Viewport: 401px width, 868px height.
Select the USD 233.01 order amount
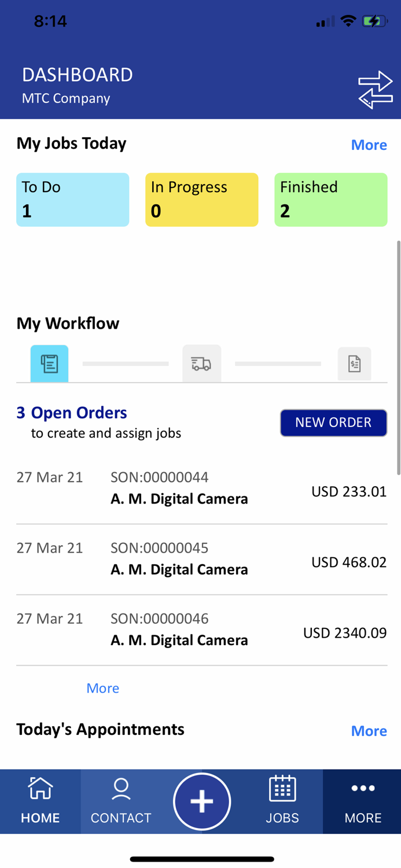[x=349, y=491]
